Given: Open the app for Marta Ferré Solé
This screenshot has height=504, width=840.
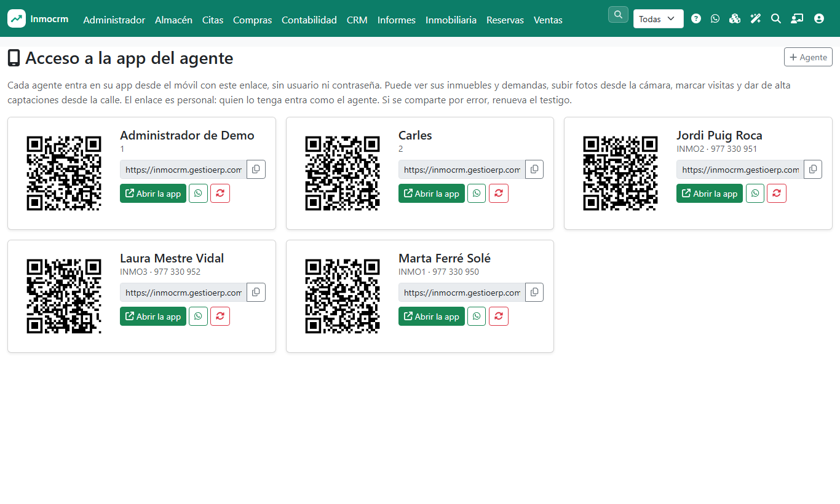Looking at the screenshot, I should [x=432, y=317].
